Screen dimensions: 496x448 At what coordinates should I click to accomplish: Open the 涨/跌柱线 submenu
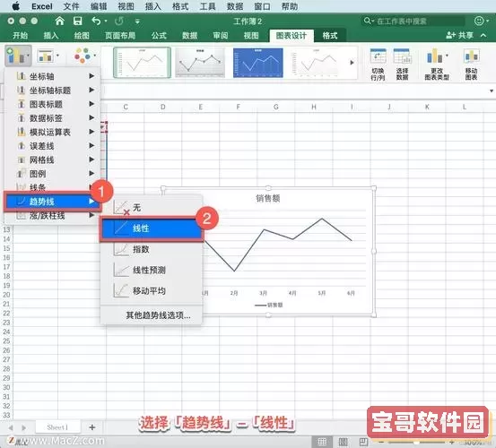[53, 215]
